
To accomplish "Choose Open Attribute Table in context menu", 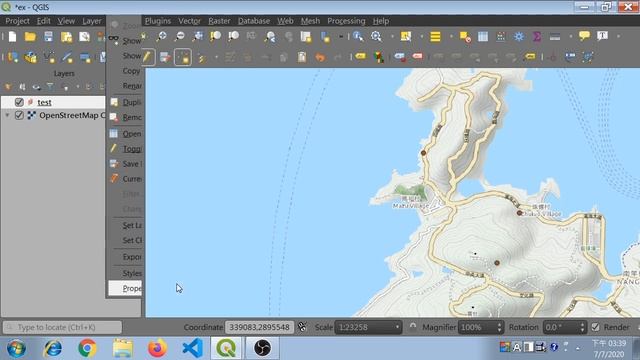I will point(125,134).
